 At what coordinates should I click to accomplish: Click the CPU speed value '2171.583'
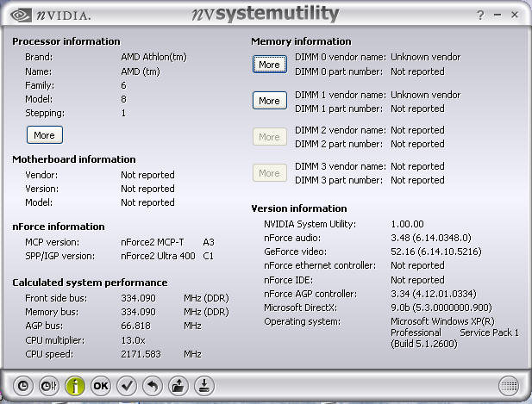click(141, 354)
